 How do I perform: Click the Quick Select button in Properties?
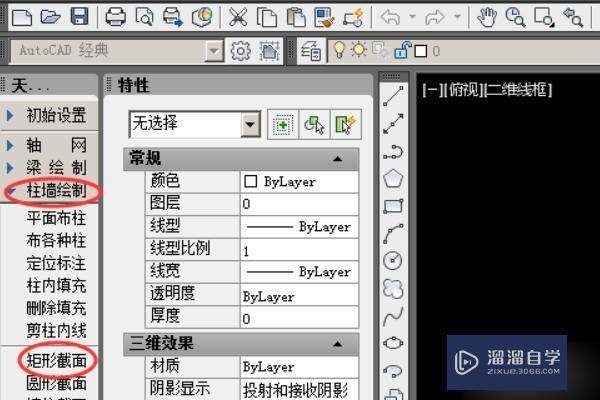[x=345, y=125]
